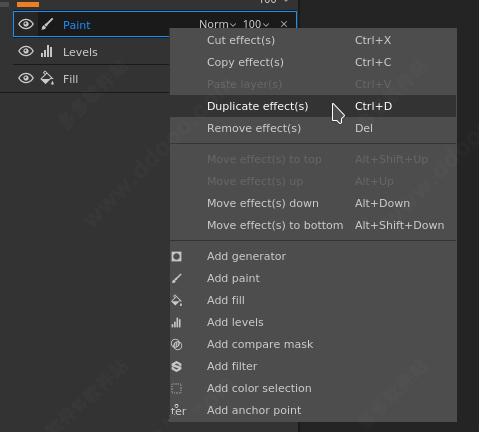Viewport: 479px width, 432px height.
Task: Click the Fill bucket icon in effect row
Action: pos(47,78)
